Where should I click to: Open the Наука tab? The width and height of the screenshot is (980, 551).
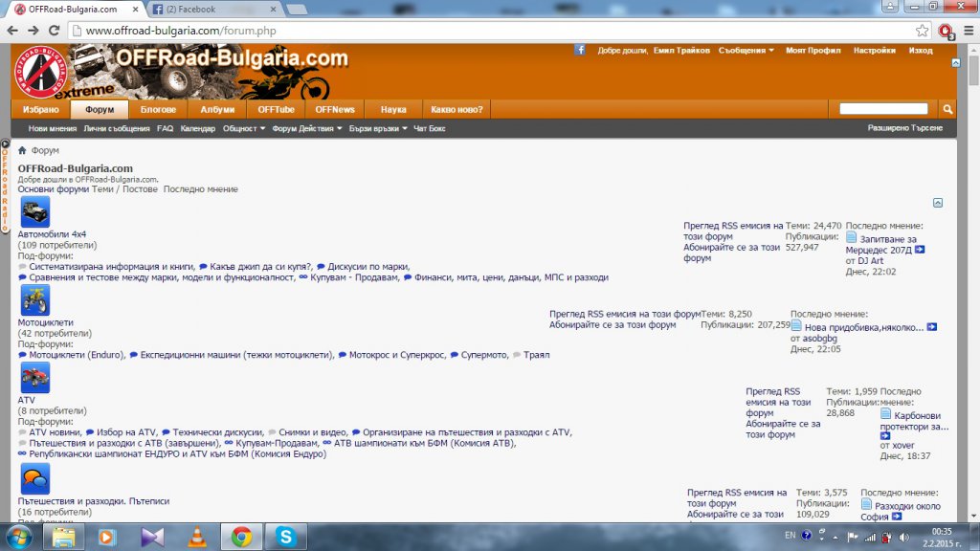tap(393, 109)
